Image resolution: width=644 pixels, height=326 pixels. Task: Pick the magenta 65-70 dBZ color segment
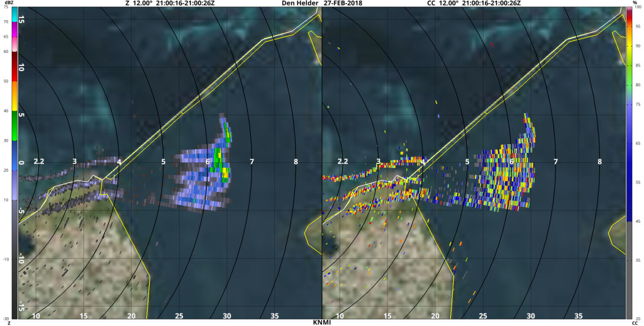(14, 29)
